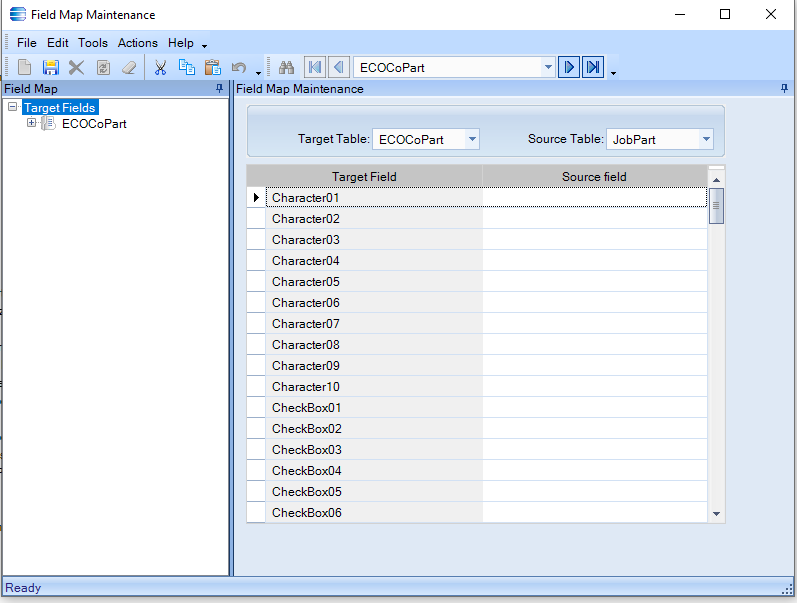Click the Source field column header

(594, 176)
